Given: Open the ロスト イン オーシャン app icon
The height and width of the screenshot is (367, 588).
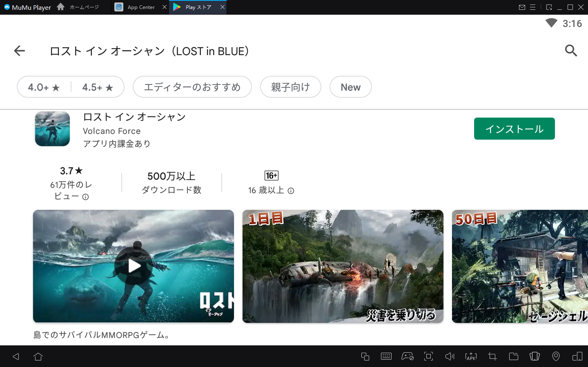Looking at the screenshot, I should 52,129.
